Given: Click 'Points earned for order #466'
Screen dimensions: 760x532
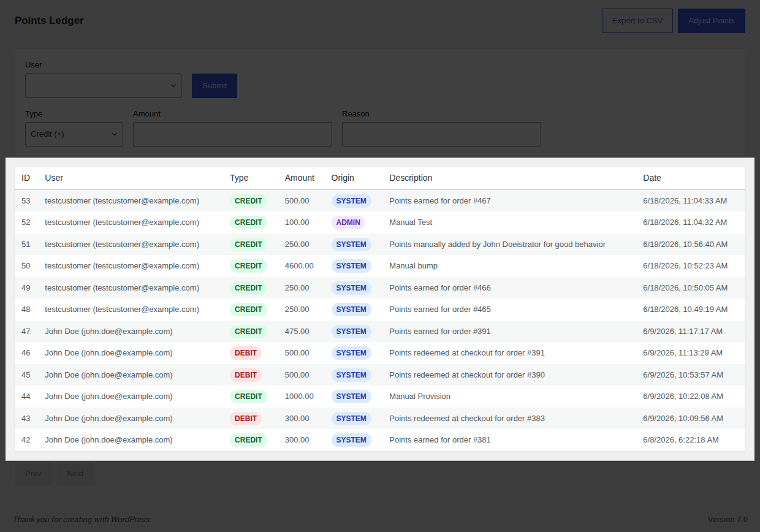Looking at the screenshot, I should (x=440, y=288).
